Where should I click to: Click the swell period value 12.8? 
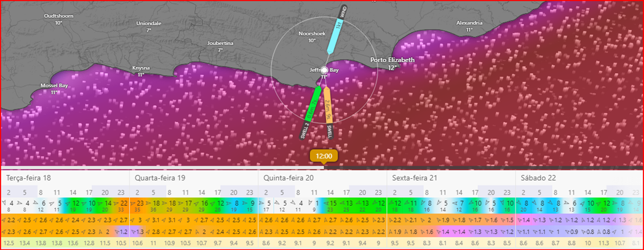click(89, 243)
